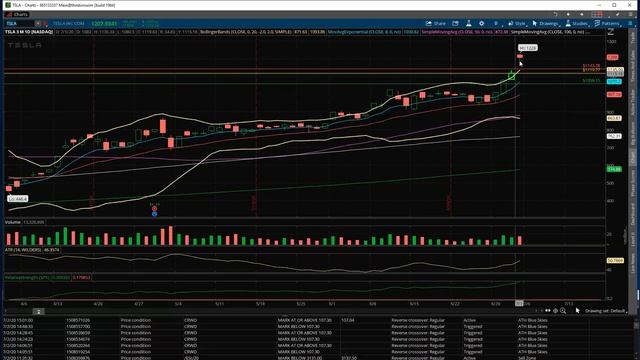Click the 752.91 price axis label
Viewport: 640px width, 360px height.
pos(614,136)
